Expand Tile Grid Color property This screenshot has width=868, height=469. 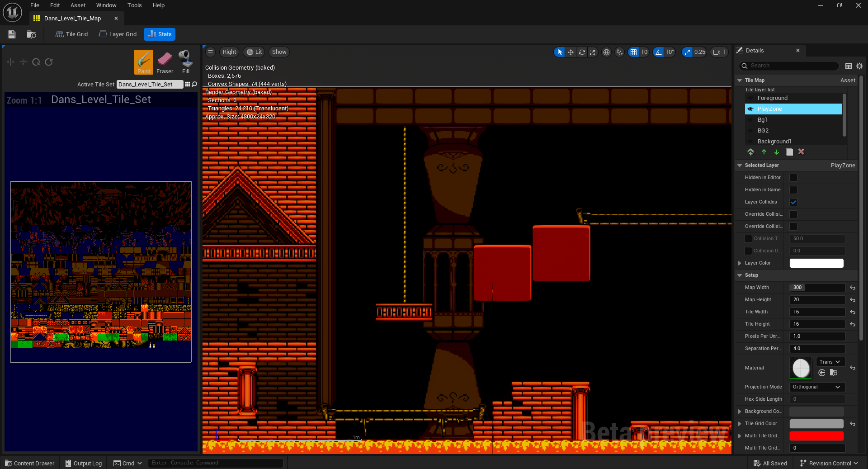click(x=740, y=424)
